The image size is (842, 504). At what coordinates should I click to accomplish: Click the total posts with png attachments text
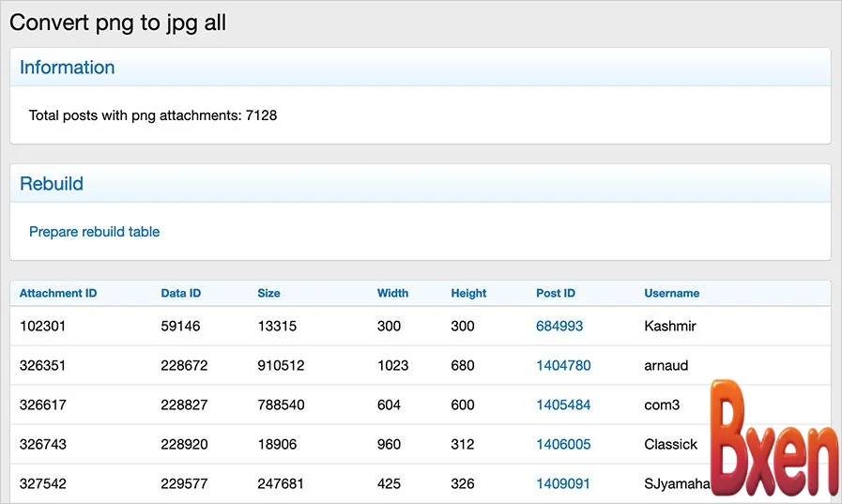point(153,116)
